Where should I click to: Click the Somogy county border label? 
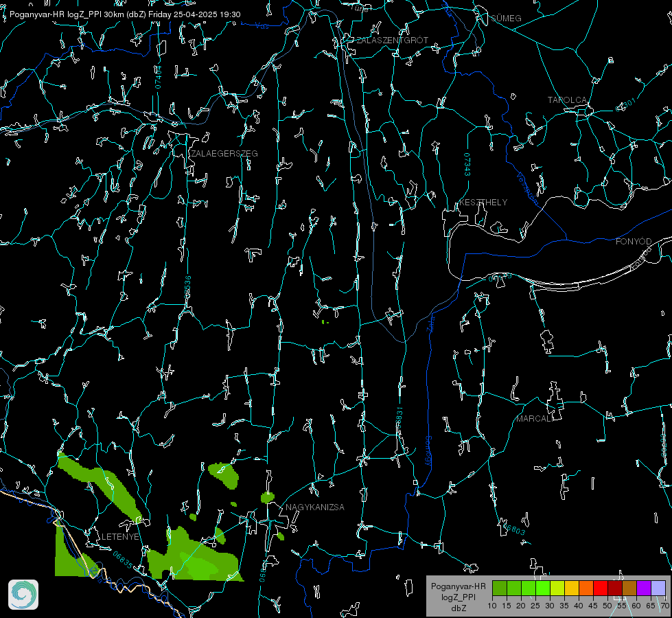428,451
